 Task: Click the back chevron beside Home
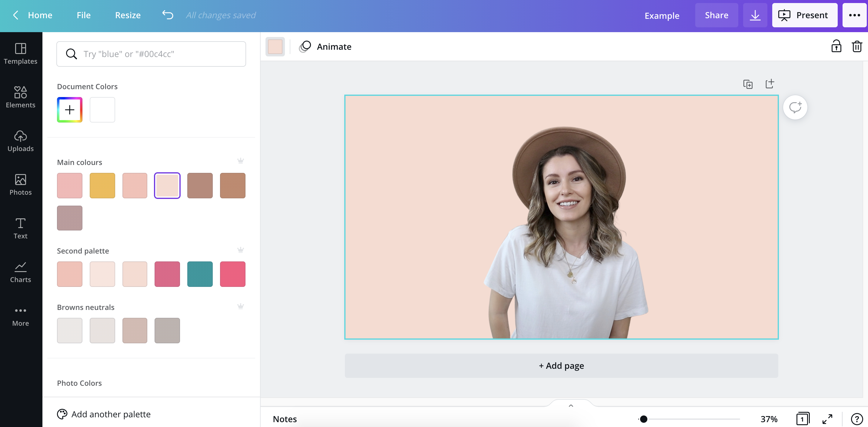pos(15,15)
